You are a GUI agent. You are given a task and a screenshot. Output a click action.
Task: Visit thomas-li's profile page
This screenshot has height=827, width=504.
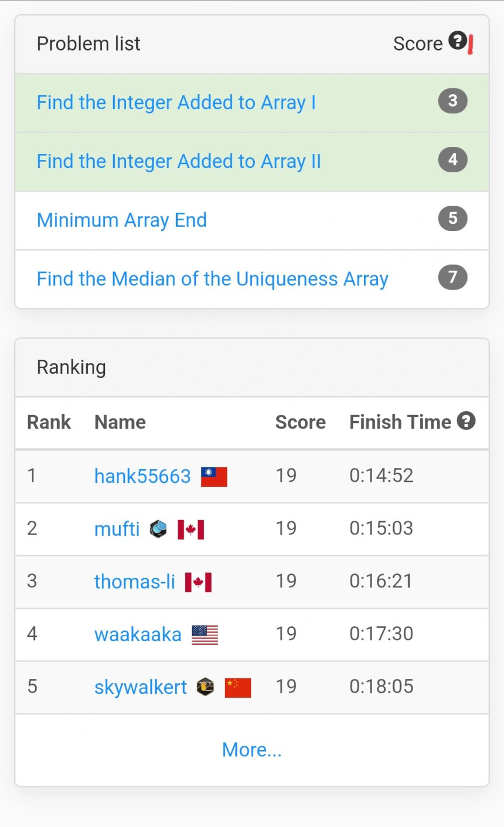135,581
